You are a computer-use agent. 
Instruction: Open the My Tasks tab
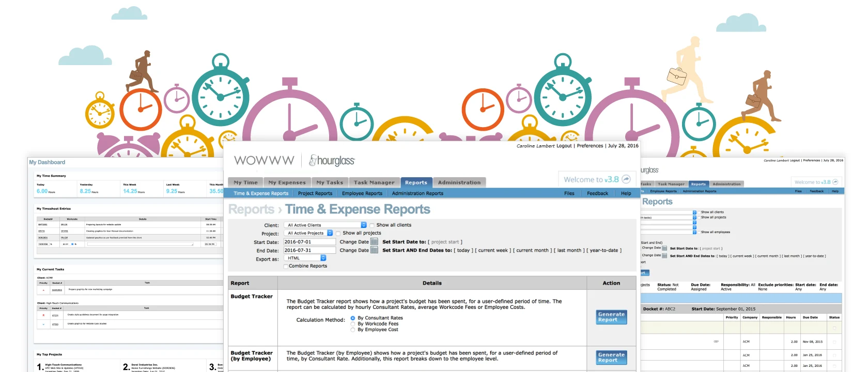click(x=330, y=182)
